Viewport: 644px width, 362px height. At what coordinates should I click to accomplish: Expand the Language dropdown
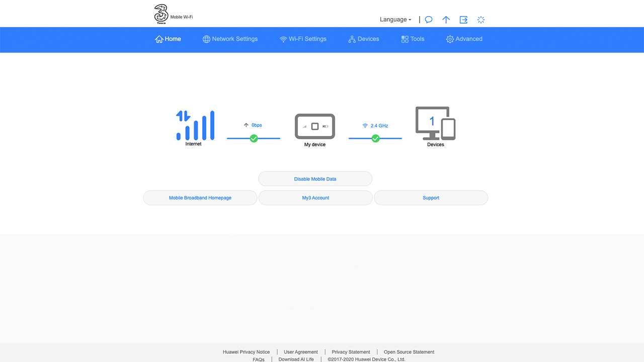395,20
